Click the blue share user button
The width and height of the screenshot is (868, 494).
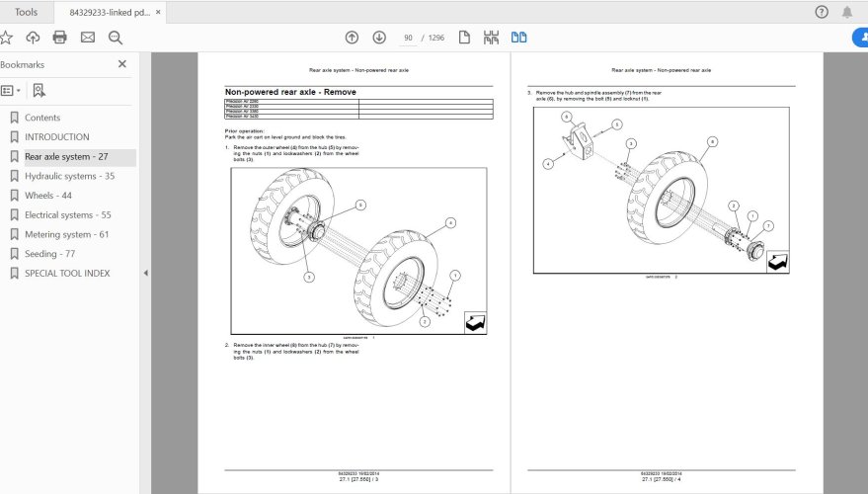pos(860,38)
